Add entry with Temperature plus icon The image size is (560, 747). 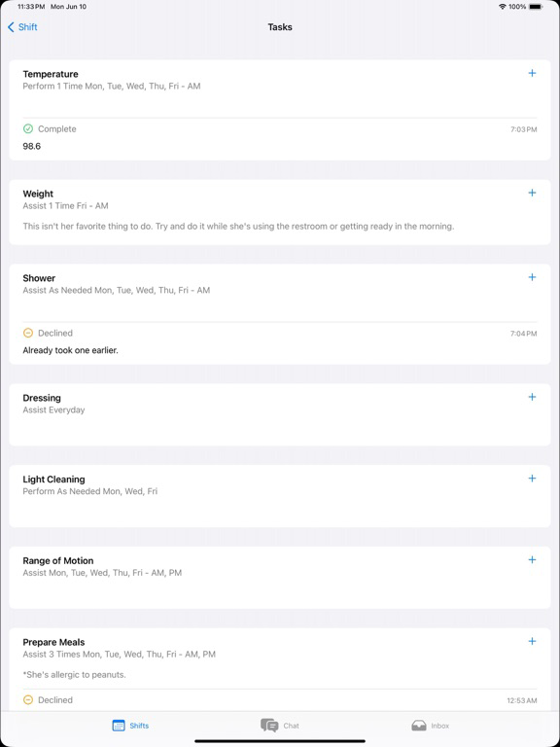(532, 73)
